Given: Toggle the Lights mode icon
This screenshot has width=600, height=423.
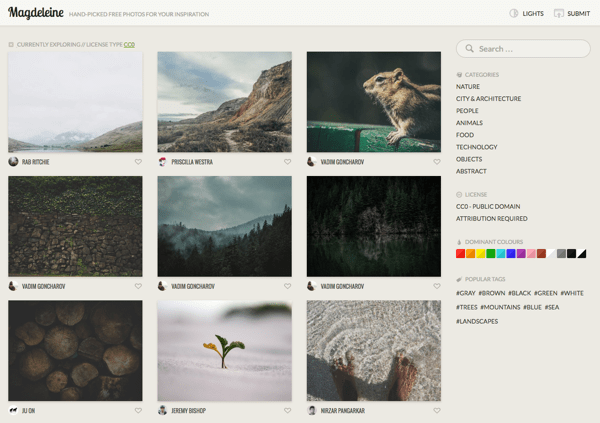Looking at the screenshot, I should coord(514,13).
